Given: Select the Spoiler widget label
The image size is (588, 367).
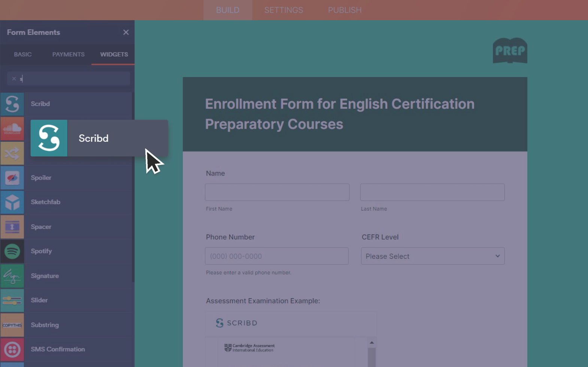Looking at the screenshot, I should click(x=41, y=178).
